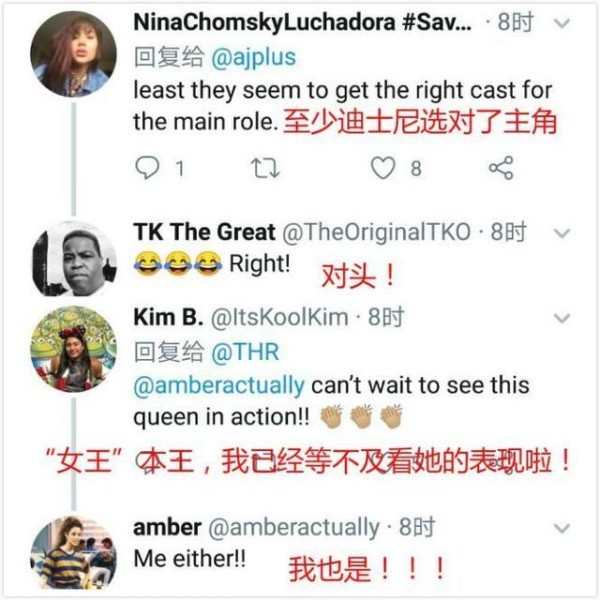Open the @TheOriginalTKO handle
Screen dimensions: 600x600
point(376,232)
